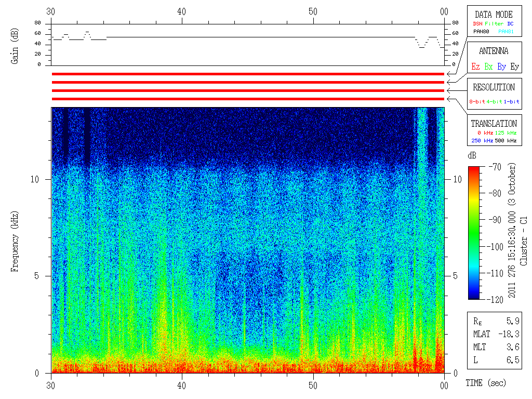The height and width of the screenshot is (399, 532).
Task: Click the 80 tick on the left gain axis
Action: tap(37, 23)
